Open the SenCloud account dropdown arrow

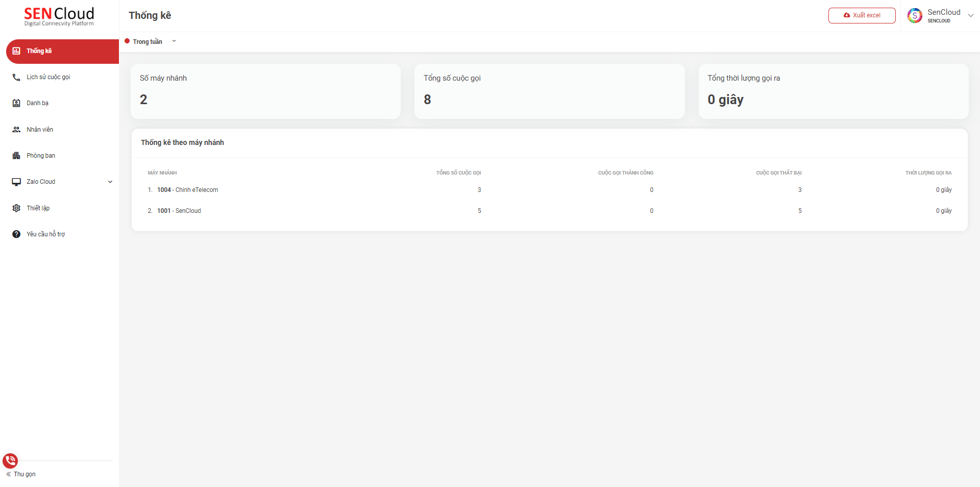(x=970, y=15)
